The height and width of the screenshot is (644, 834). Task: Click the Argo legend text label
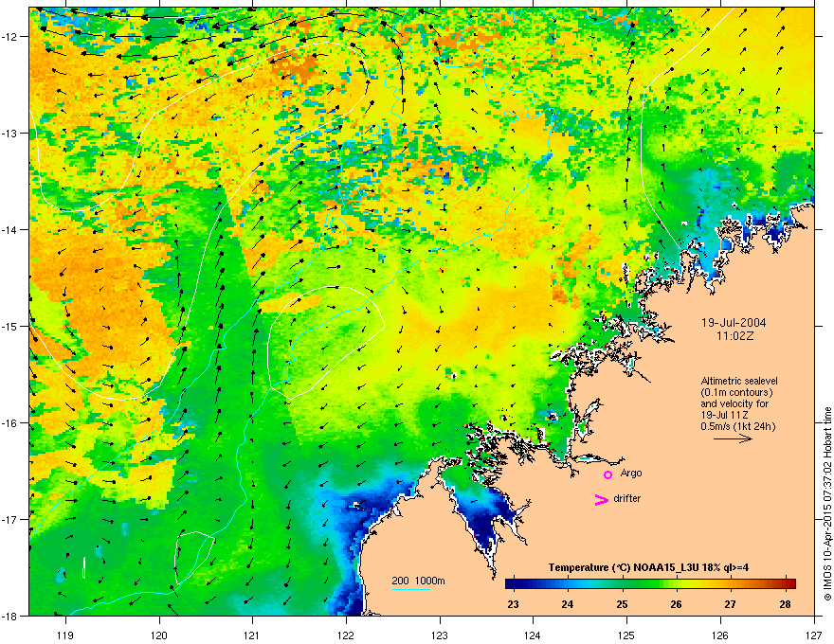click(x=631, y=473)
